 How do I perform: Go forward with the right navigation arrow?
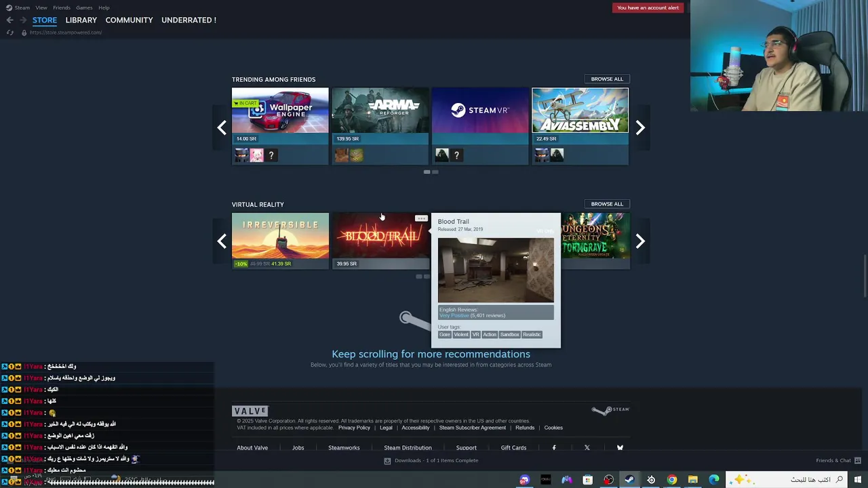pos(23,20)
